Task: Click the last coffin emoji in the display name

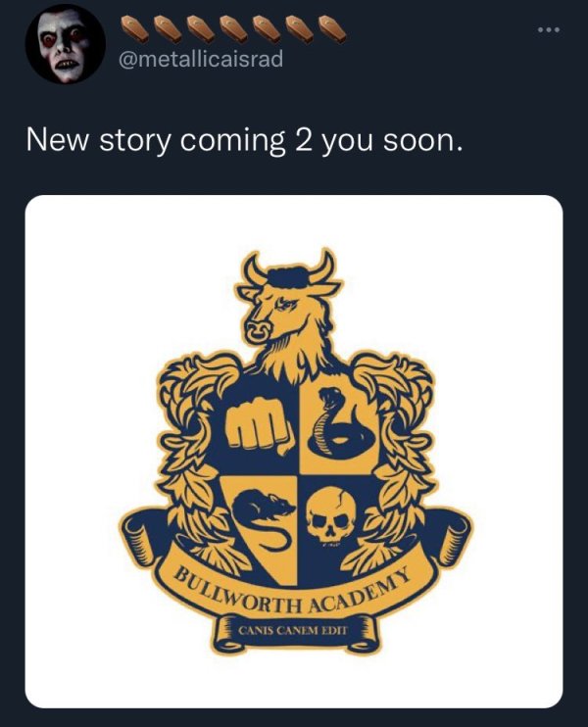Action: [331, 25]
